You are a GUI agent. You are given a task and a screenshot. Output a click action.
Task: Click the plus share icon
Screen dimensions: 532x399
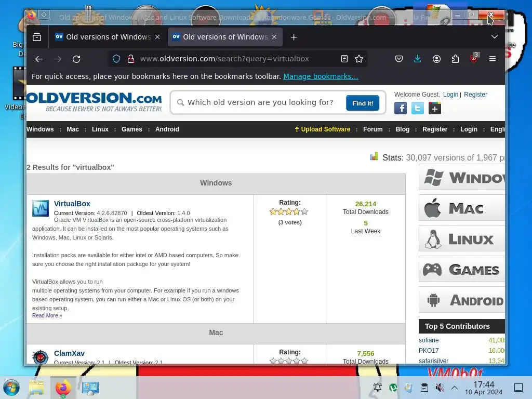click(435, 109)
